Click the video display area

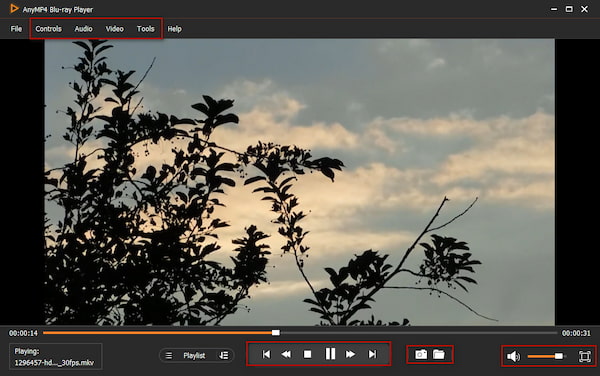(300, 182)
